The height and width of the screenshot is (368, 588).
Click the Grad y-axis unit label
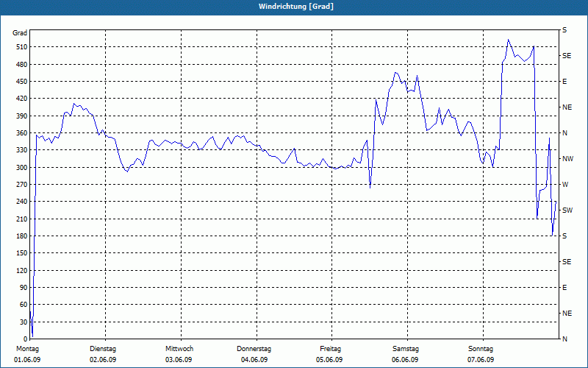(20, 33)
